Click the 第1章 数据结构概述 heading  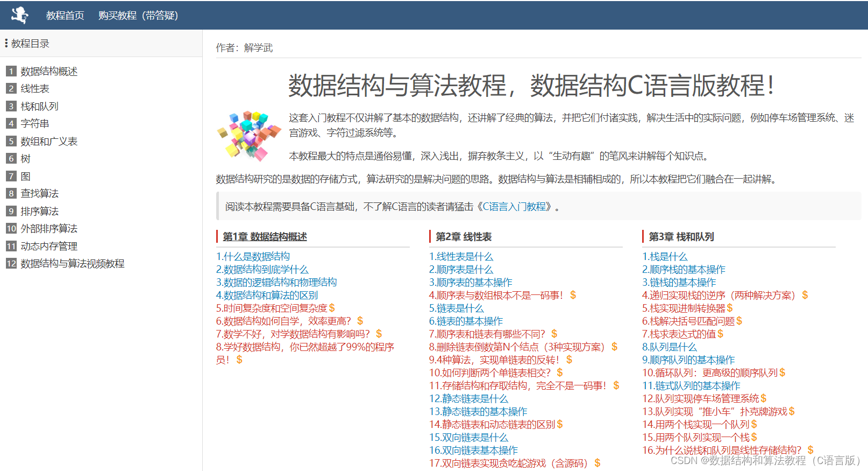pos(265,237)
